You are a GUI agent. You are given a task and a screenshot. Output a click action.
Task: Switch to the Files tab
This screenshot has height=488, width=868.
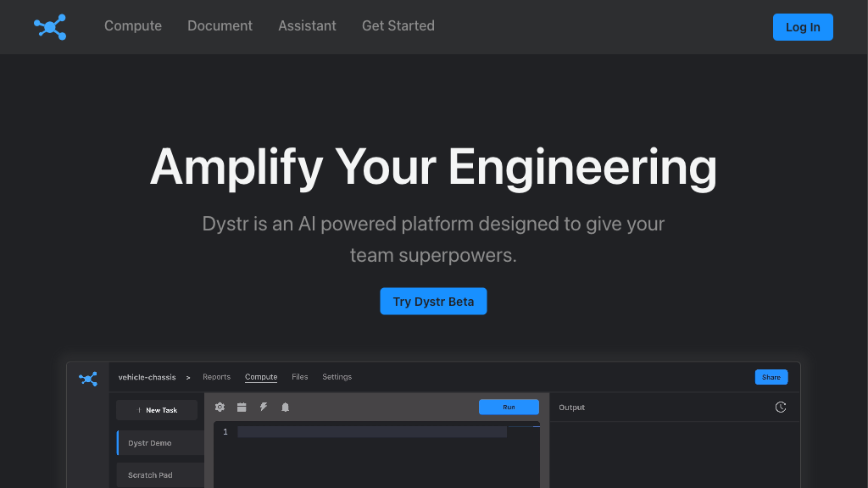coord(299,377)
